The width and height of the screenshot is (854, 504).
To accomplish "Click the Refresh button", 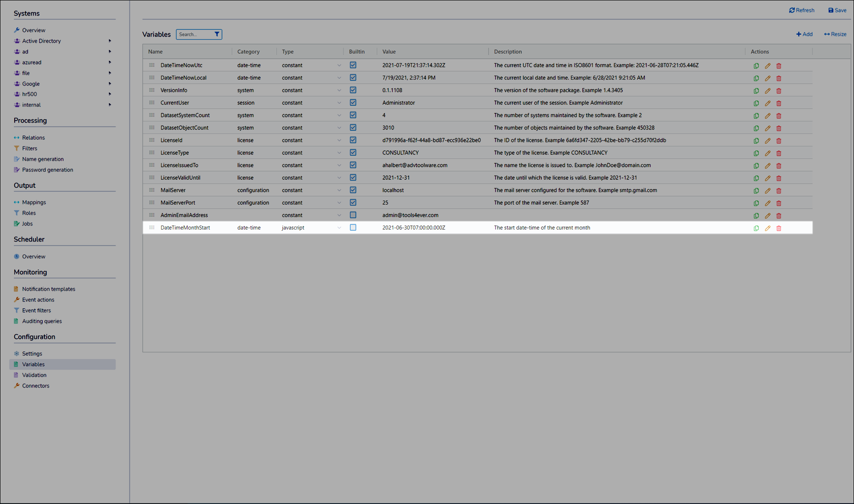I will 802,10.
